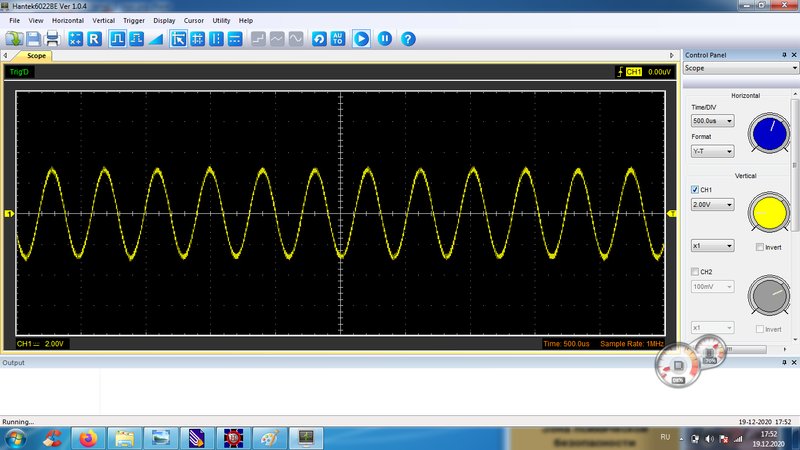Click the Reference 'R' toolbar icon

pos(94,39)
